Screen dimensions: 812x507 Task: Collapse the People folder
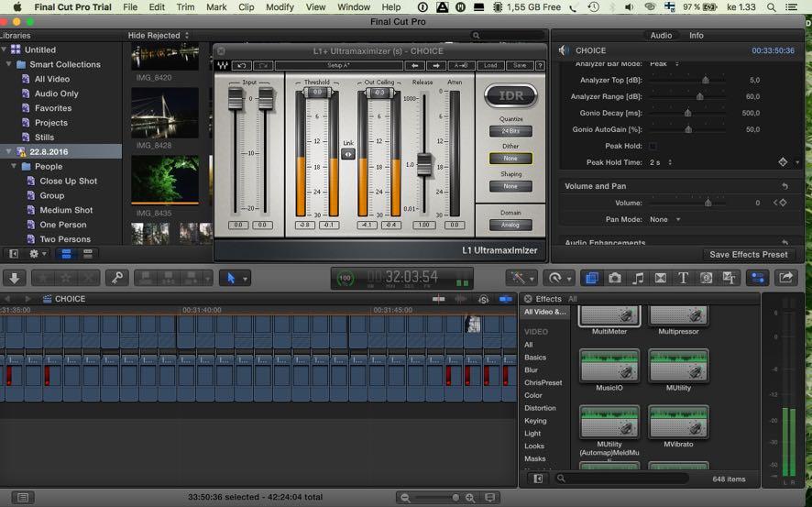tap(14, 166)
